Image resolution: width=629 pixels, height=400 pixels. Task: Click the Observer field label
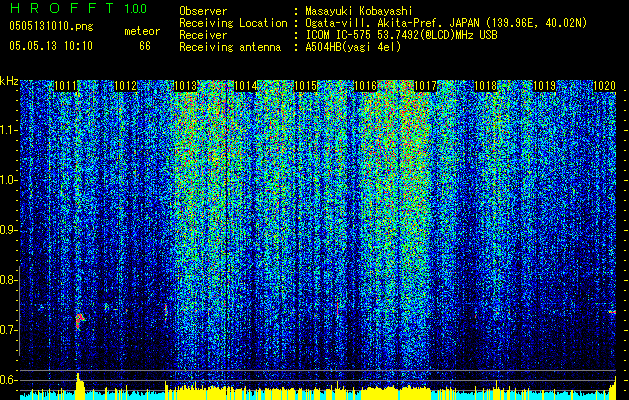(x=203, y=11)
